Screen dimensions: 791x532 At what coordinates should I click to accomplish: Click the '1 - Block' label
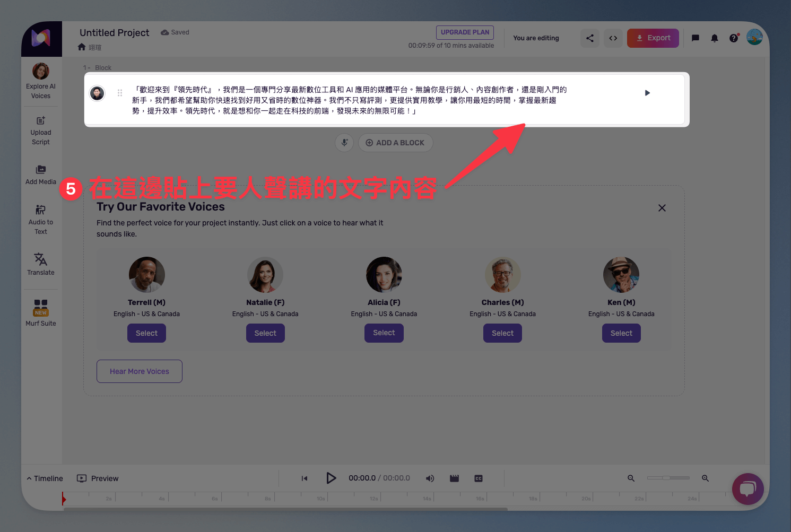[97, 68]
